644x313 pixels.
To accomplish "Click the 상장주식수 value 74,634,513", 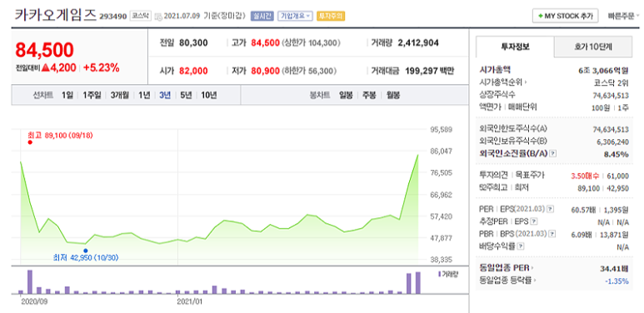I will pyautogui.click(x=611, y=95).
